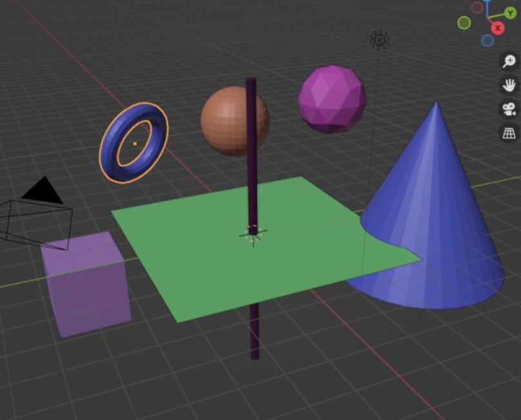Select the magenta icosphere
Viewport: 521px width, 420px height.
pyautogui.click(x=332, y=99)
